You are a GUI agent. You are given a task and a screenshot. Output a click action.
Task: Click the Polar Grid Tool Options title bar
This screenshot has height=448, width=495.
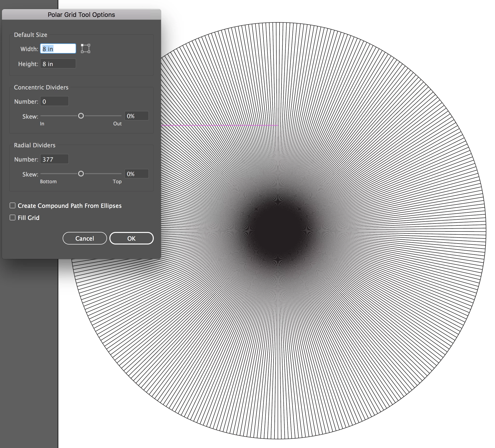tap(81, 14)
